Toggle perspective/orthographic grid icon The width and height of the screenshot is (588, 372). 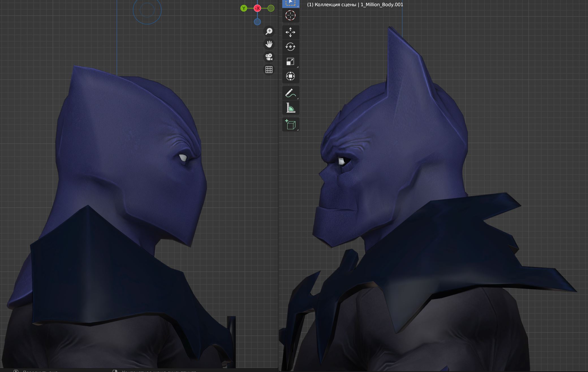coord(269,70)
